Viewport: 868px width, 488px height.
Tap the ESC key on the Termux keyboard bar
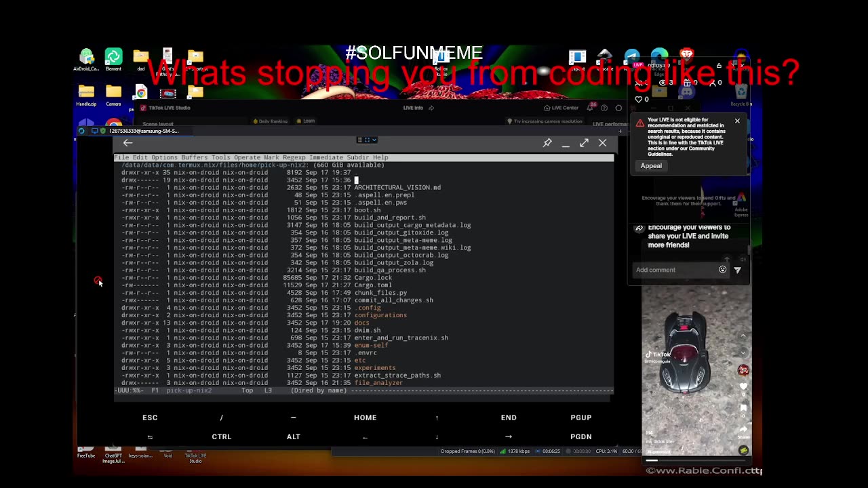point(150,418)
